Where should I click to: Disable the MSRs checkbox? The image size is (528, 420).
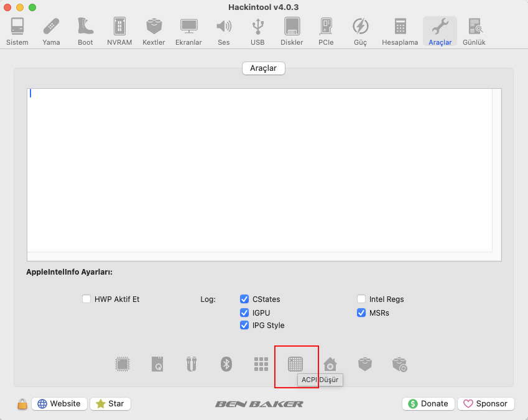[x=361, y=313]
